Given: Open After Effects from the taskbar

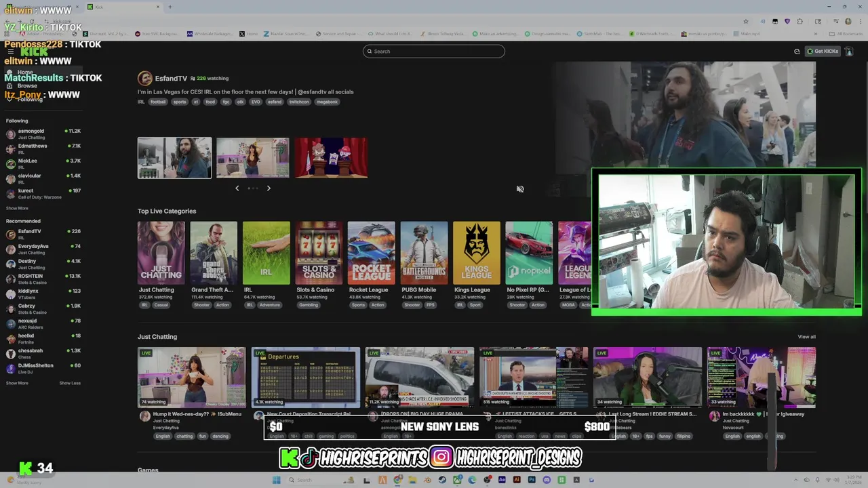Looking at the screenshot, I should click(x=502, y=480).
